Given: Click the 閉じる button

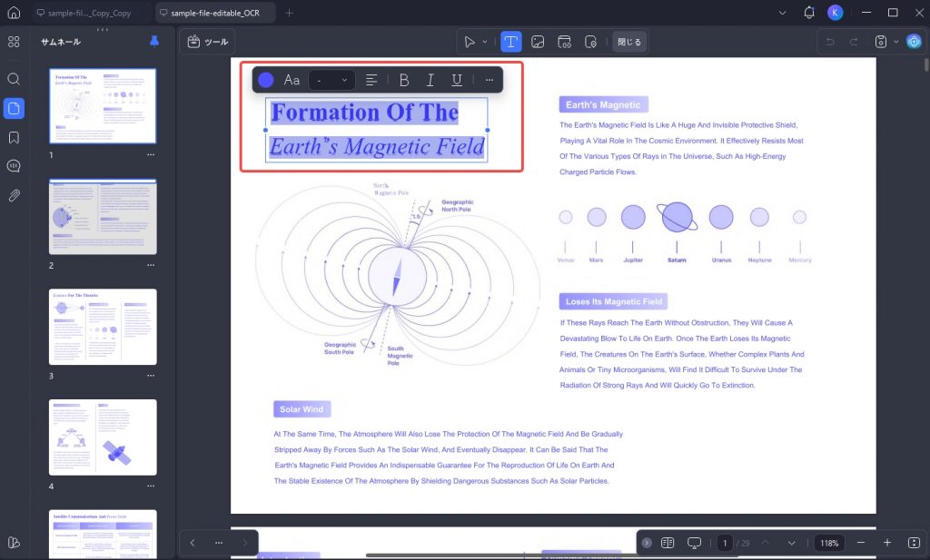Looking at the screenshot, I should [x=629, y=42].
